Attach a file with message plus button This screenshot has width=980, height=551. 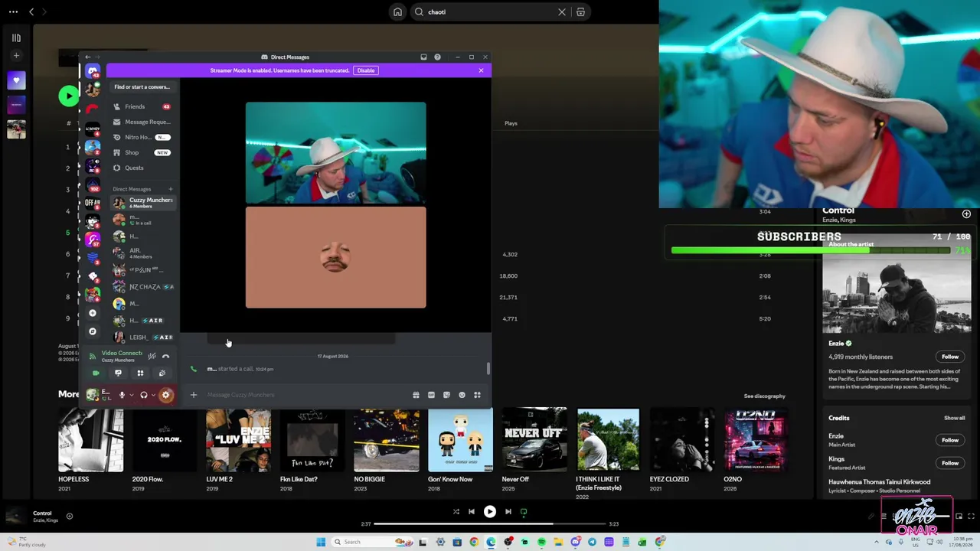click(x=194, y=395)
